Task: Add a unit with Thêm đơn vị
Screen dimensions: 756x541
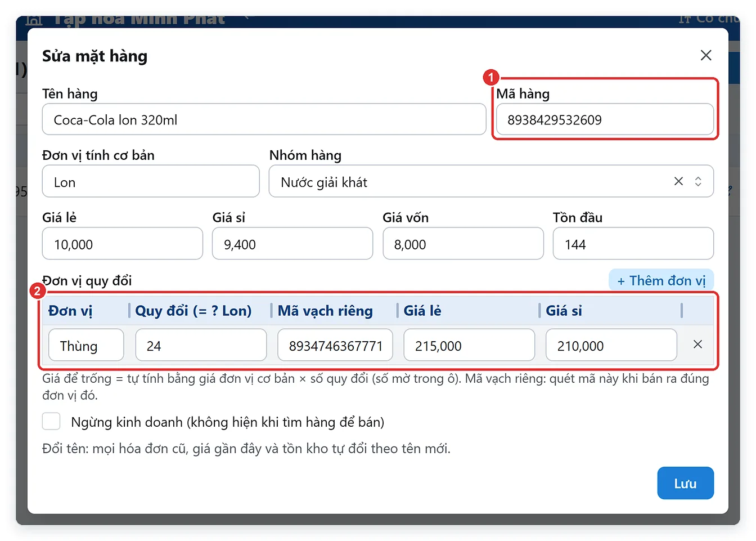Action: coord(661,280)
